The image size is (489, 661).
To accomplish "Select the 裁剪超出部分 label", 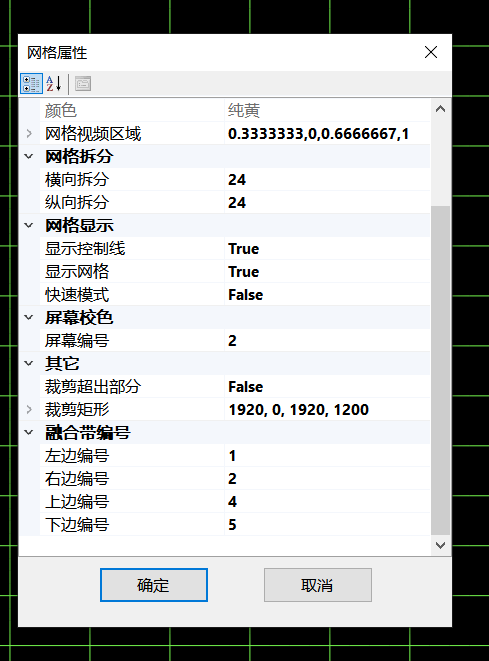I will coord(93,386).
